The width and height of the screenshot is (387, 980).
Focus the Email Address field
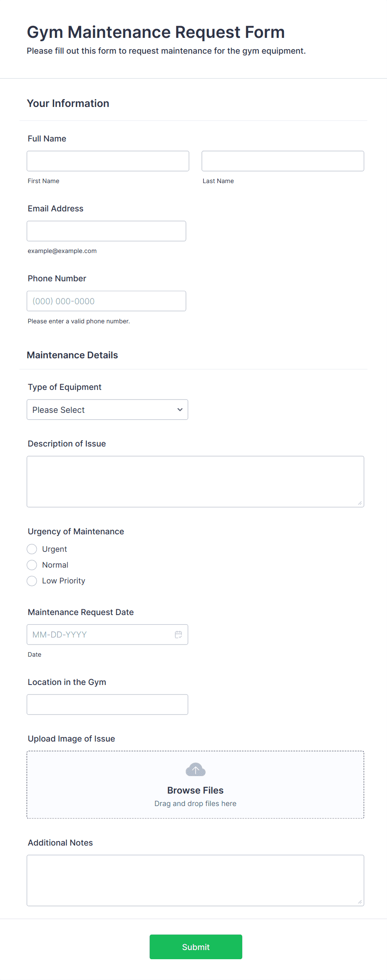106,231
